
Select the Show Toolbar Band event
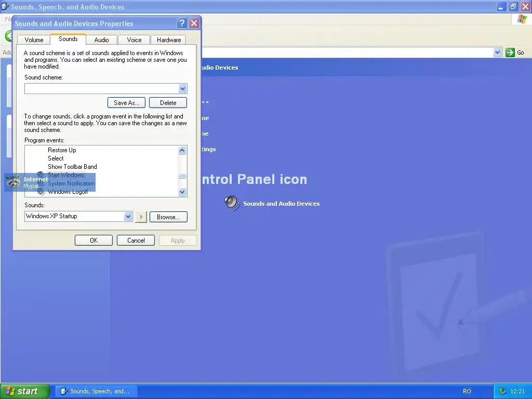coord(72,167)
